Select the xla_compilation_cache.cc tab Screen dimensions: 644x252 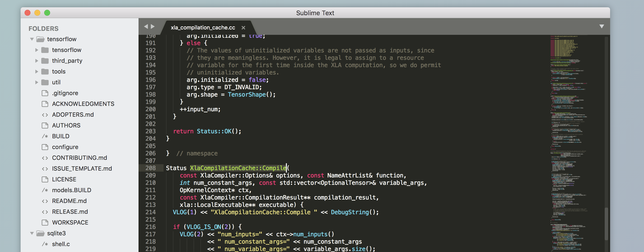(x=203, y=28)
